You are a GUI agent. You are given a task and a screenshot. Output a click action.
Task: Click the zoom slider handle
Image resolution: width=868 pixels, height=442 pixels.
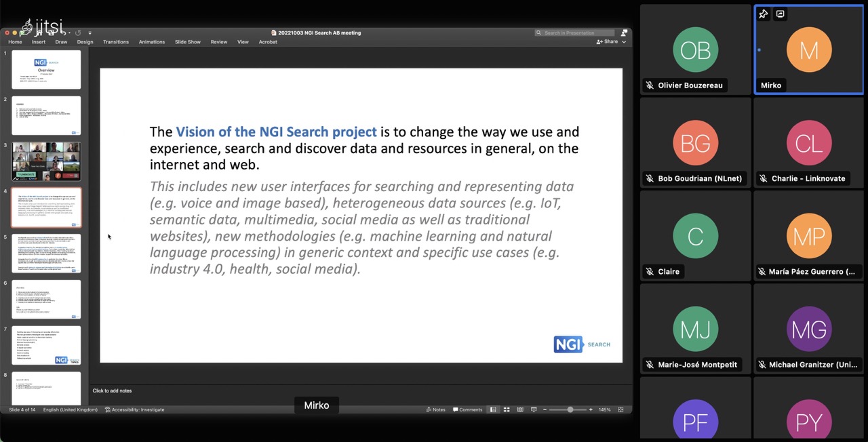570,409
